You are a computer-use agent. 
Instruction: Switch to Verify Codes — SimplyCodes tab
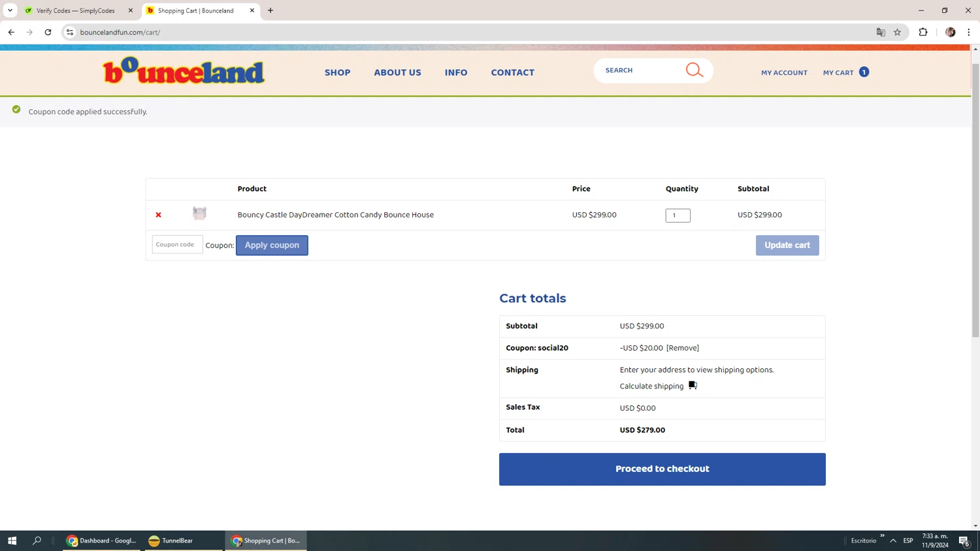tap(75, 10)
